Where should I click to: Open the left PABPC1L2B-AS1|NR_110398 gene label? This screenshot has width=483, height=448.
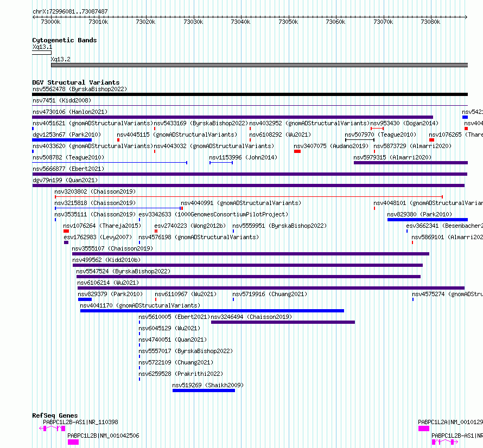click(80, 422)
